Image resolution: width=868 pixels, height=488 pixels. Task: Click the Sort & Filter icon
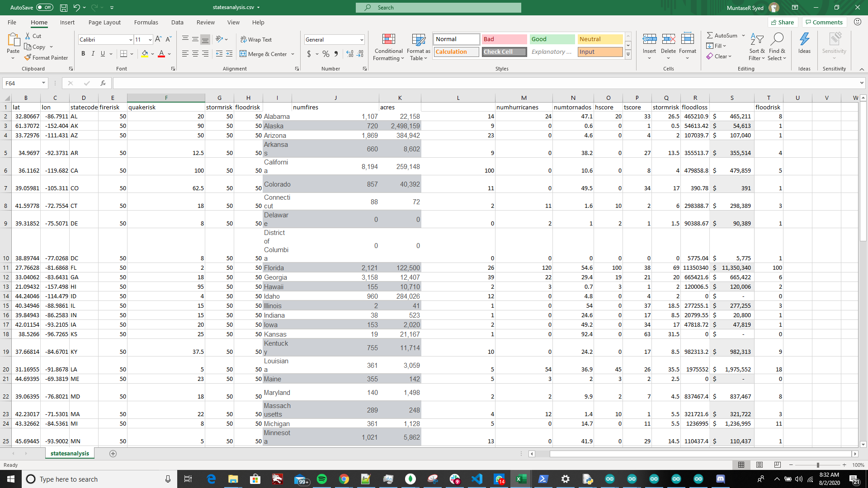[756, 40]
